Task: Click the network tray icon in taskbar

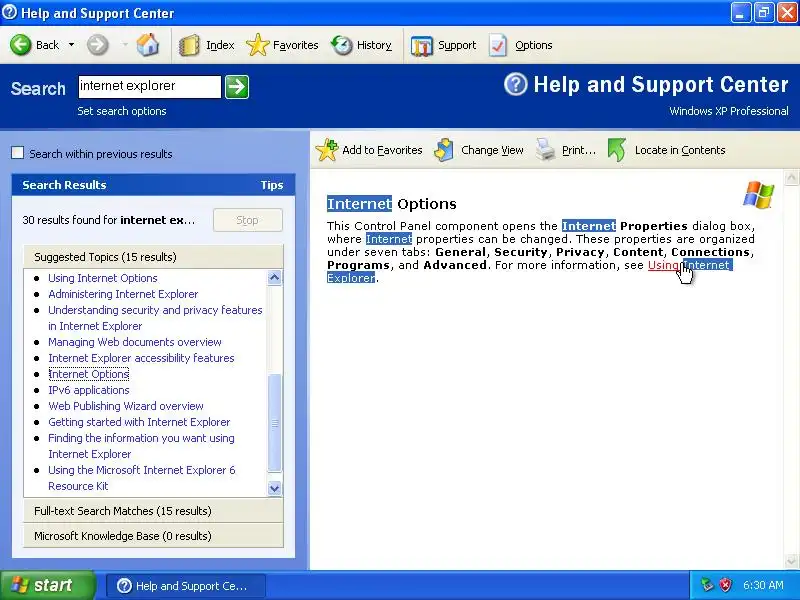Action: point(707,585)
